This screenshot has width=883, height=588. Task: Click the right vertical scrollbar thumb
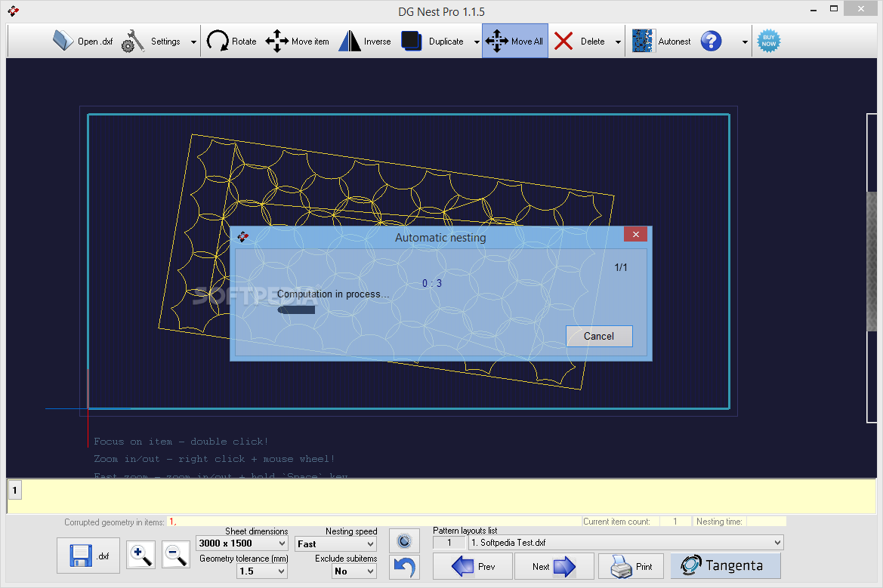[872, 260]
